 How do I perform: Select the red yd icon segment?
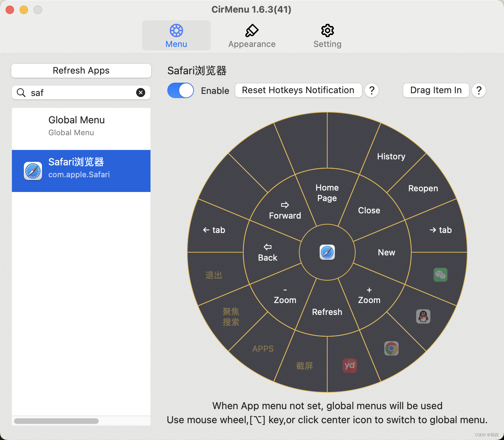tap(350, 366)
